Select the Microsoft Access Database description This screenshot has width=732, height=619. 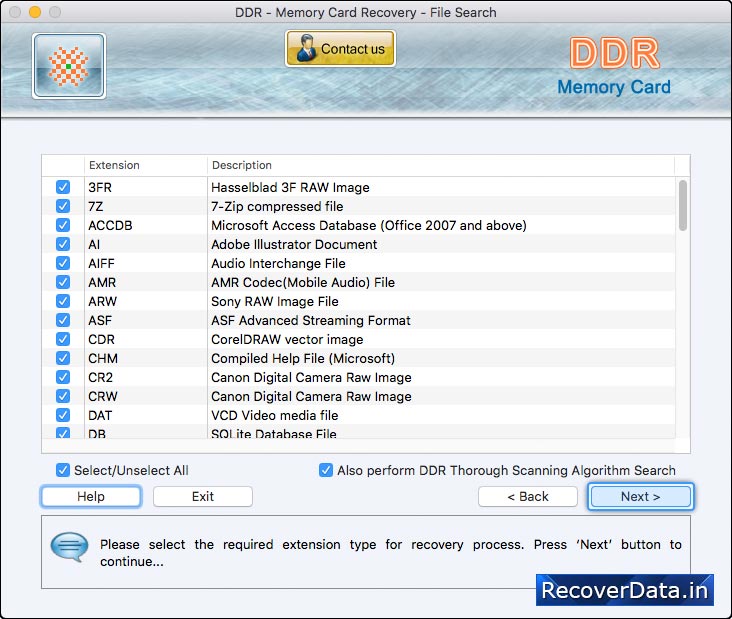pyautogui.click(x=369, y=225)
